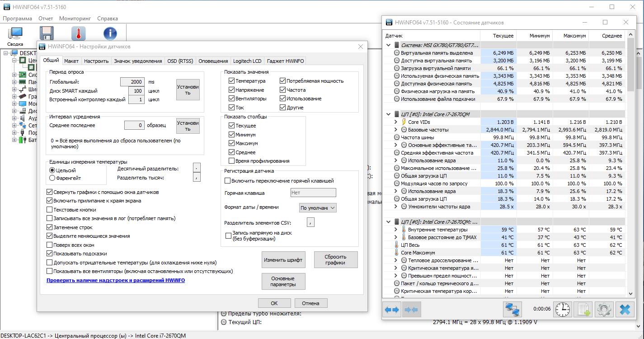Collapse Система MSI GX780 sensor group
Screen dimensions: 644x339
click(x=388, y=45)
